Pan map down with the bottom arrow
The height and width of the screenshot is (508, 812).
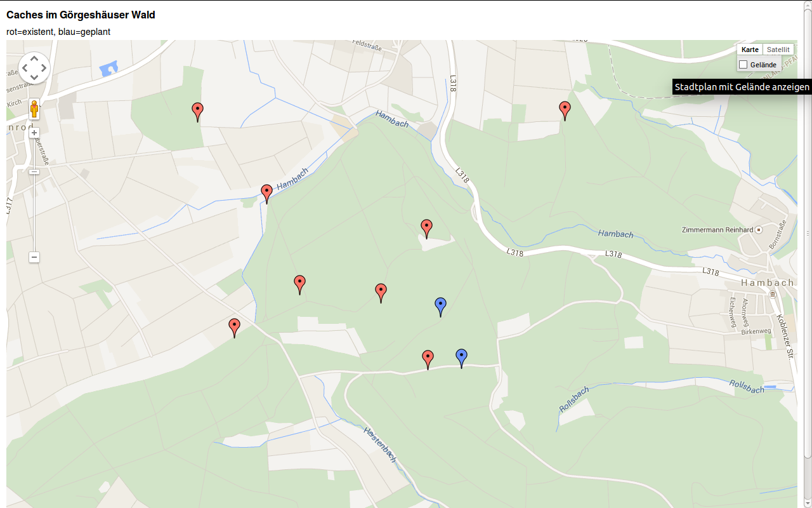click(34, 77)
